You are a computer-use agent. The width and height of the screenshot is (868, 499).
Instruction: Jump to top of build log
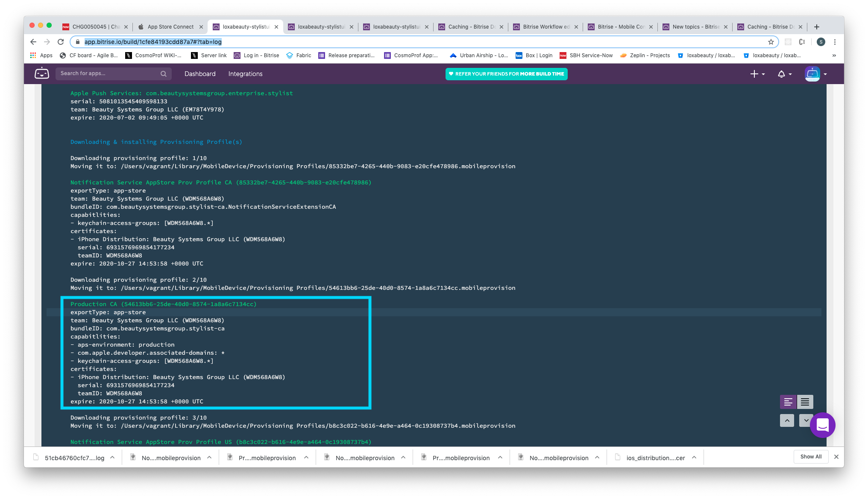(787, 420)
